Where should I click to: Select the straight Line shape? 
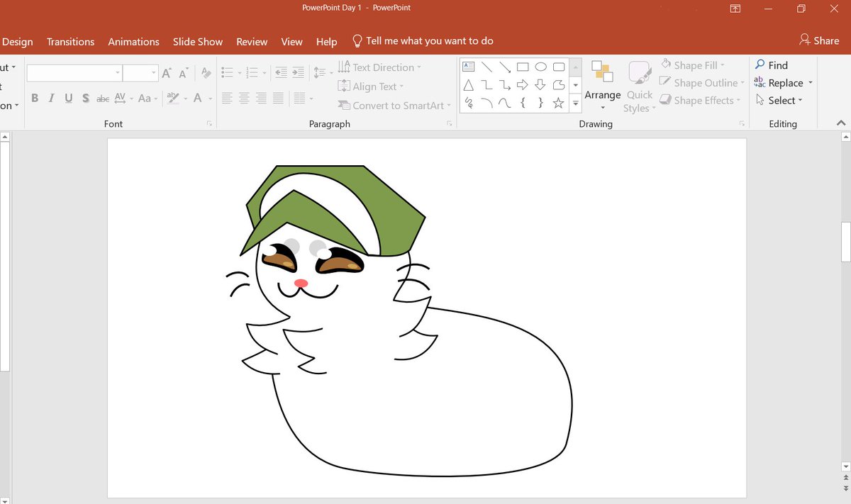click(487, 67)
